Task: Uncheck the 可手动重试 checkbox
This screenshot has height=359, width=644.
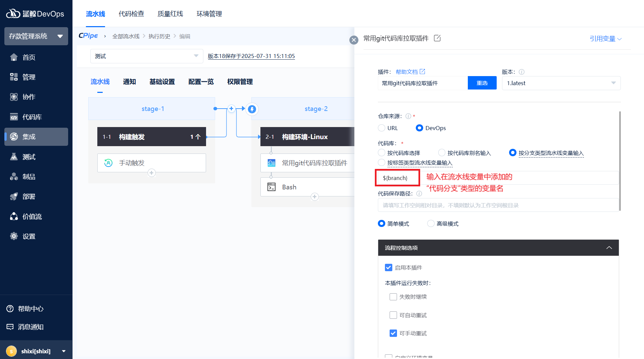Action: pos(393,333)
